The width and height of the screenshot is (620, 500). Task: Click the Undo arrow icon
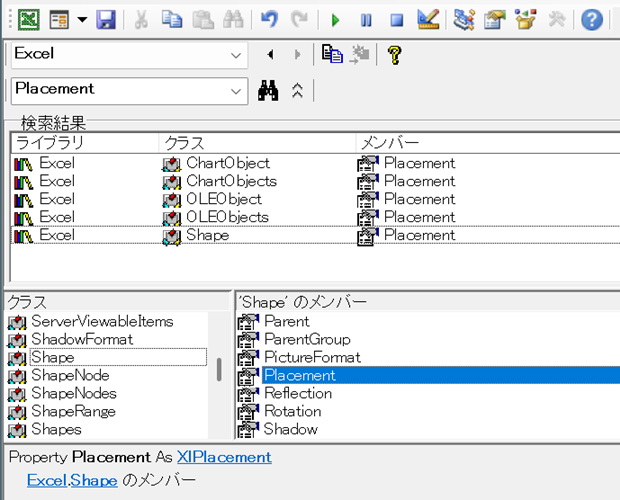point(269,19)
